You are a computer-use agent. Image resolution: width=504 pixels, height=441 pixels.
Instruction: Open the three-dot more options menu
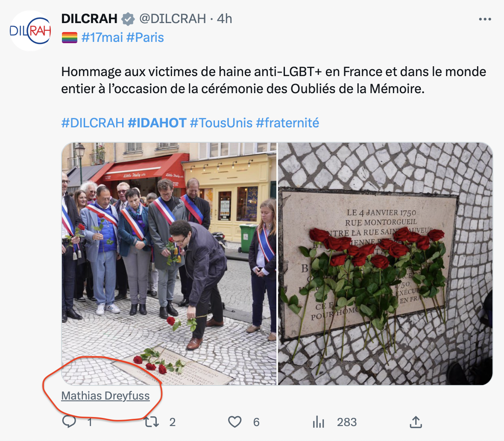(485, 19)
